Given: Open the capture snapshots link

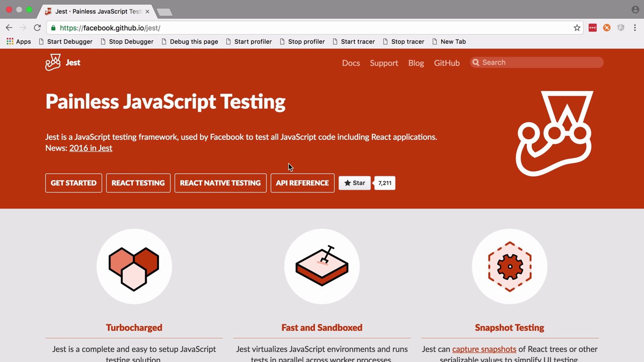Looking at the screenshot, I should click(484, 349).
